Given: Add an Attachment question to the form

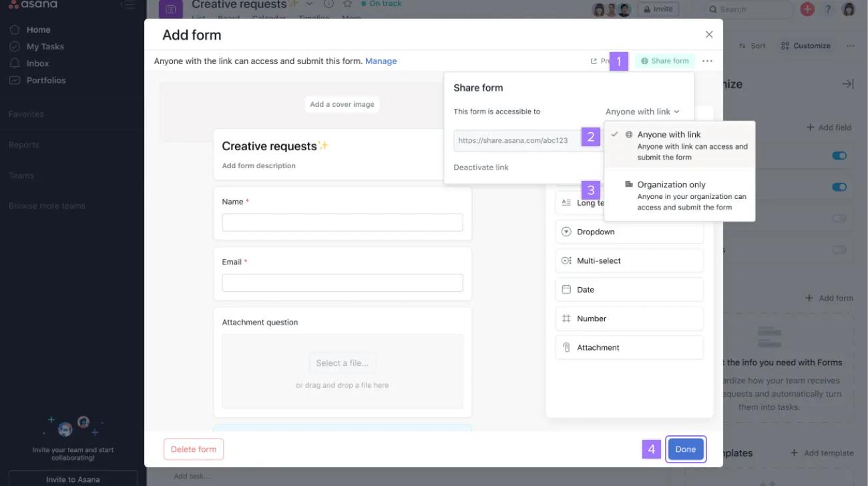Looking at the screenshot, I should (x=628, y=346).
